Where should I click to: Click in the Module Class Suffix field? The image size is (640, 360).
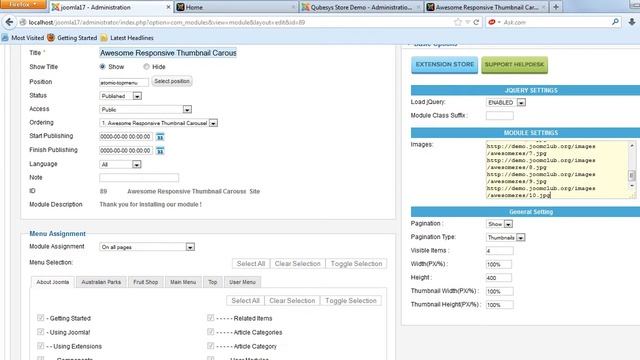500,116
